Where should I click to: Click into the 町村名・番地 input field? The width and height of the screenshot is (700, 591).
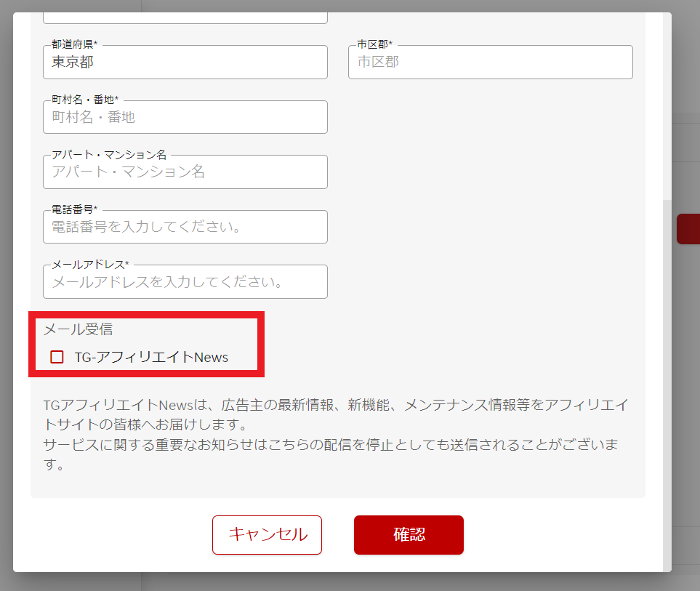pyautogui.click(x=185, y=118)
